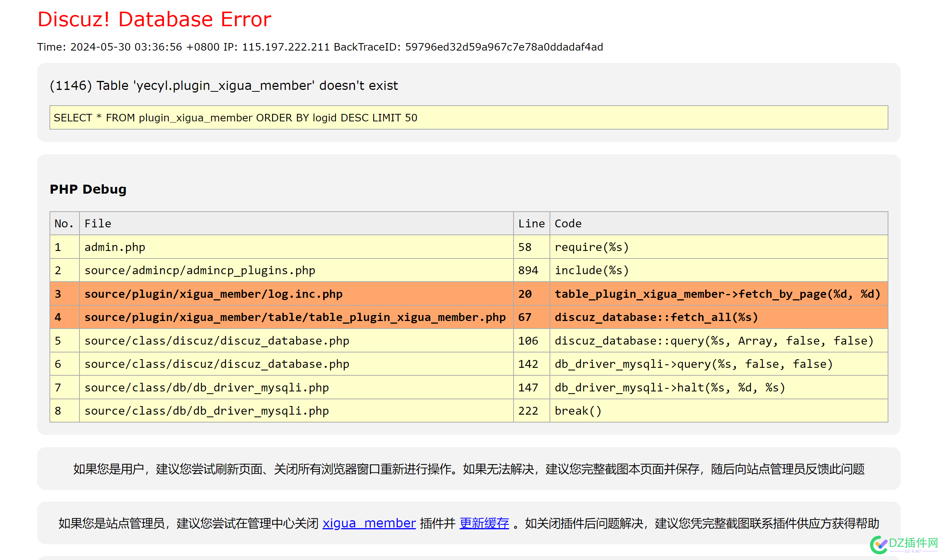
Task: Click the 'Line' column header
Action: tap(532, 223)
